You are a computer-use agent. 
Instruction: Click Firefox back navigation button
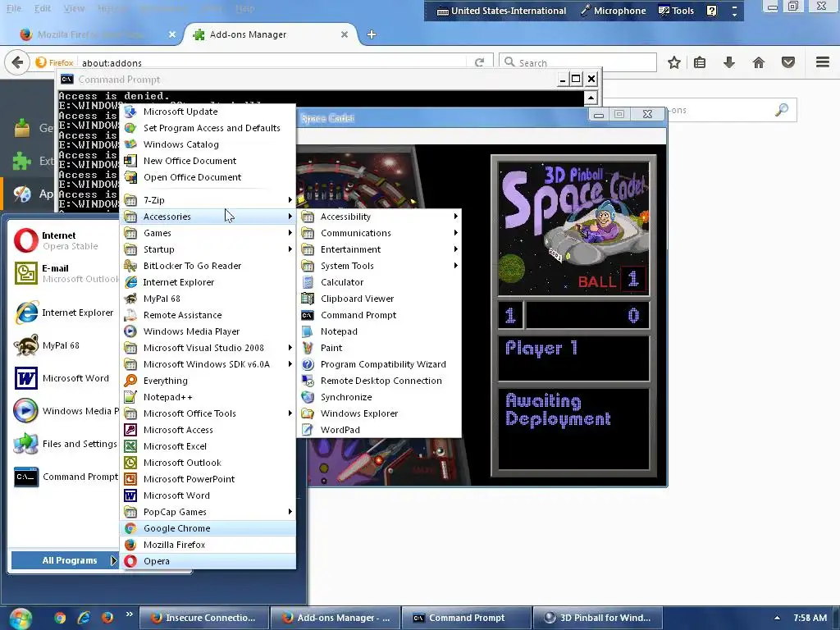pos(17,62)
